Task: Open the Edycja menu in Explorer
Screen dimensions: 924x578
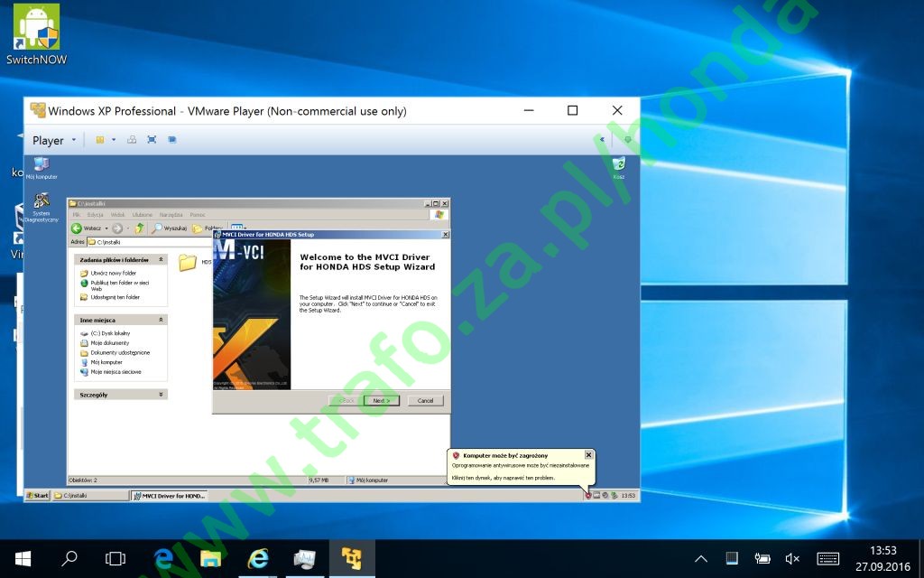Action: (x=95, y=215)
